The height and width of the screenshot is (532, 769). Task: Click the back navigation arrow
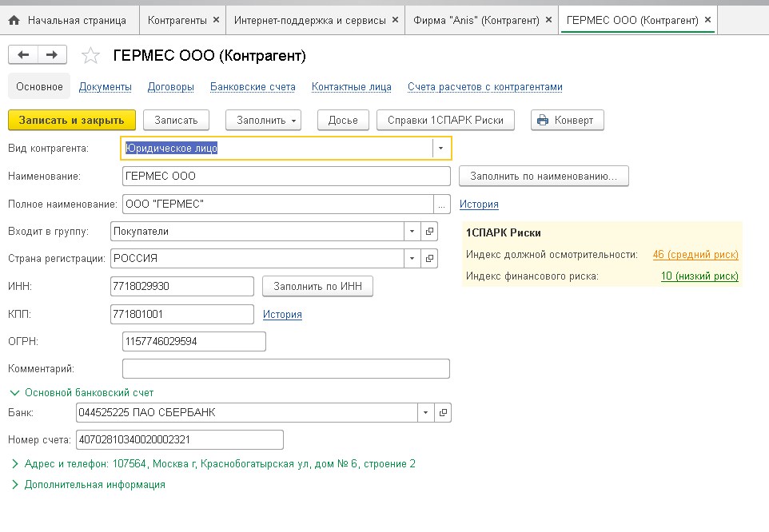(23, 54)
